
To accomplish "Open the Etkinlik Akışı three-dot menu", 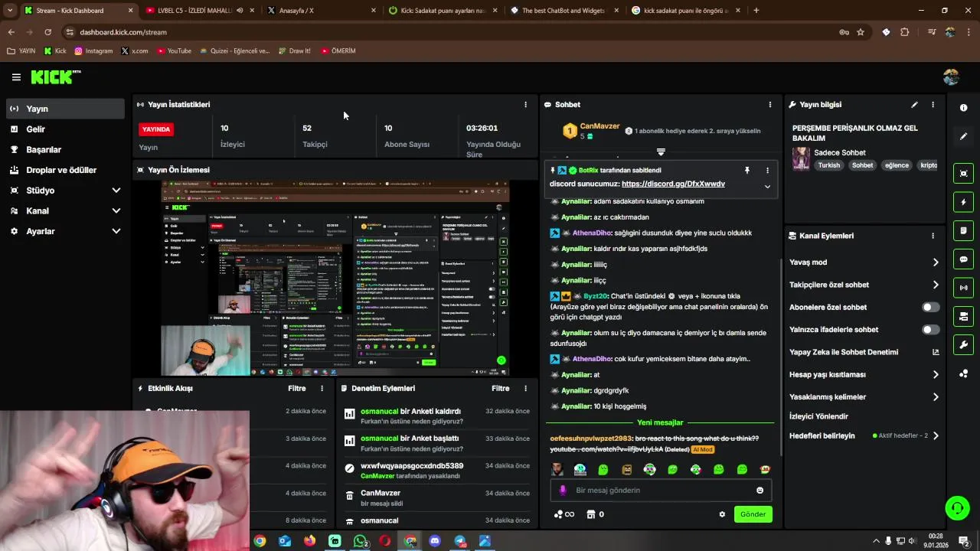I will coord(322,389).
